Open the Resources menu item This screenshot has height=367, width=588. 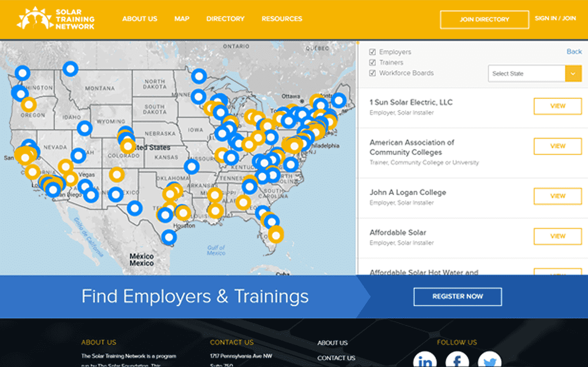[282, 19]
